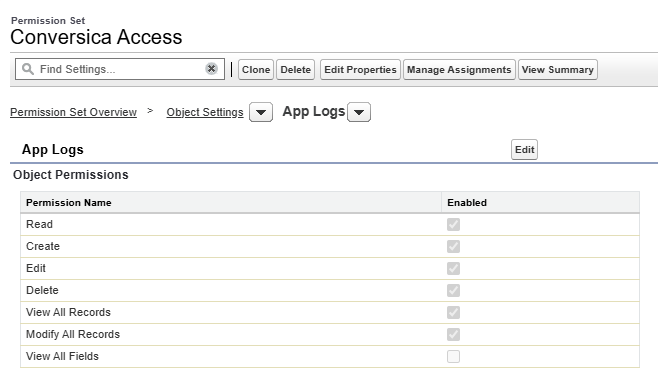Click the Modify All Records checkbox

[453, 334]
